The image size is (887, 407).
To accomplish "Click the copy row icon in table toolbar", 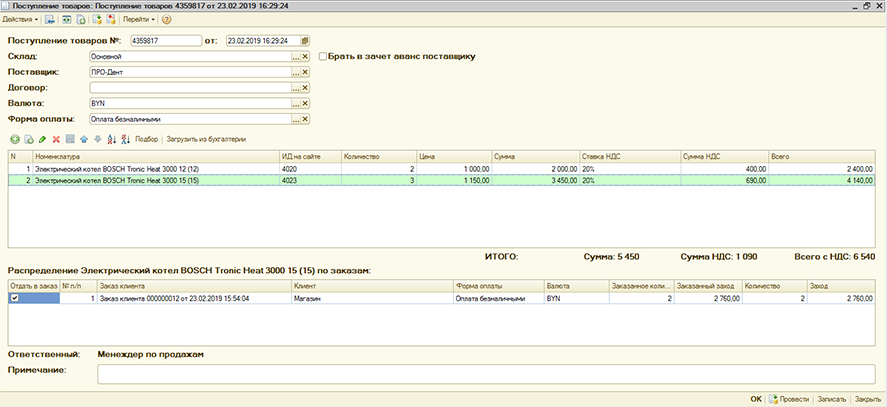I will click(29, 139).
